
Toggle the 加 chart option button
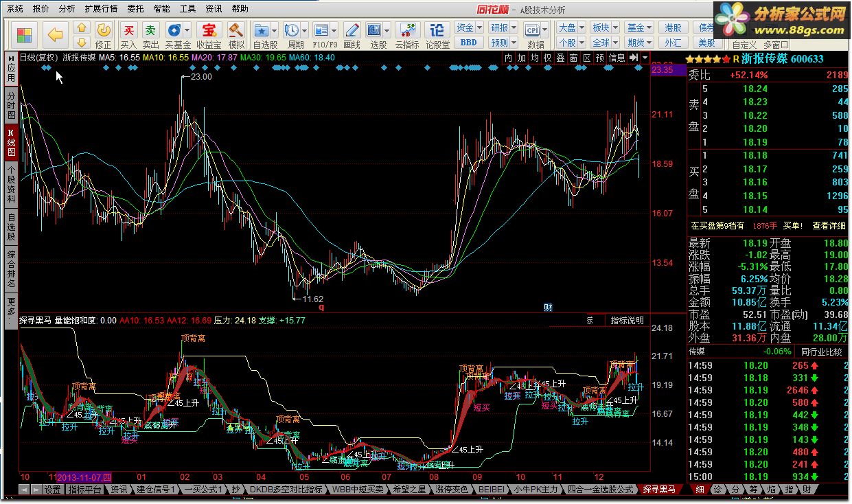(x=521, y=58)
